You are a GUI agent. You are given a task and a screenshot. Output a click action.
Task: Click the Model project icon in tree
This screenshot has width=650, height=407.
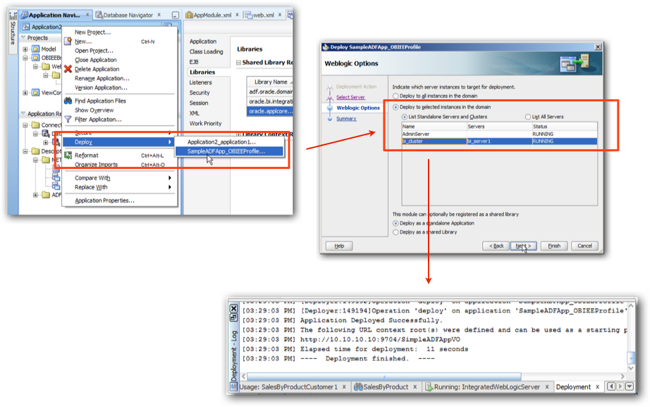(36, 49)
